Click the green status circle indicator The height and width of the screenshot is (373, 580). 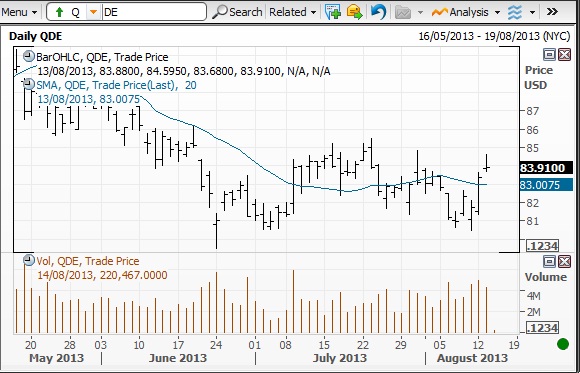click(563, 344)
